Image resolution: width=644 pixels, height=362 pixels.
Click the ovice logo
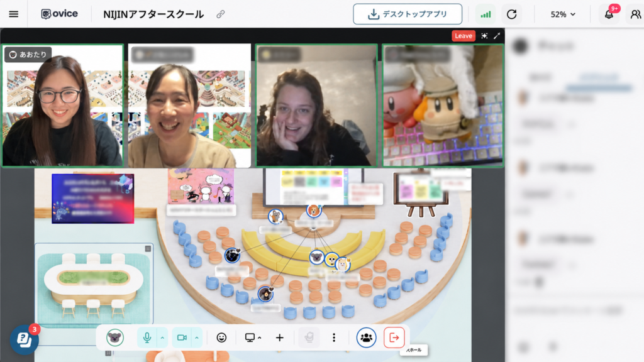tap(60, 14)
